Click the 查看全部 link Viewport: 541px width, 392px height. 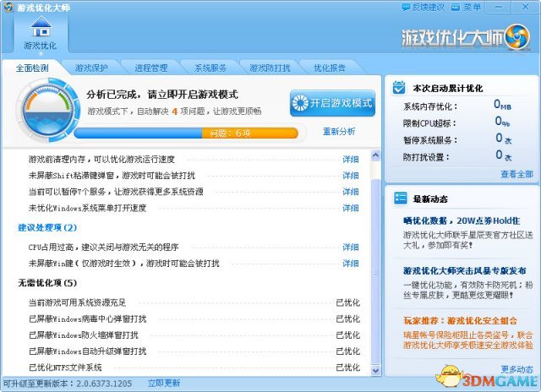tap(516, 174)
